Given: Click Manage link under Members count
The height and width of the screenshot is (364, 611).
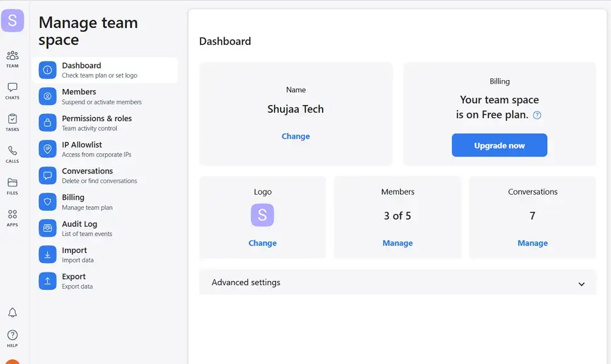Looking at the screenshot, I should 397,243.
